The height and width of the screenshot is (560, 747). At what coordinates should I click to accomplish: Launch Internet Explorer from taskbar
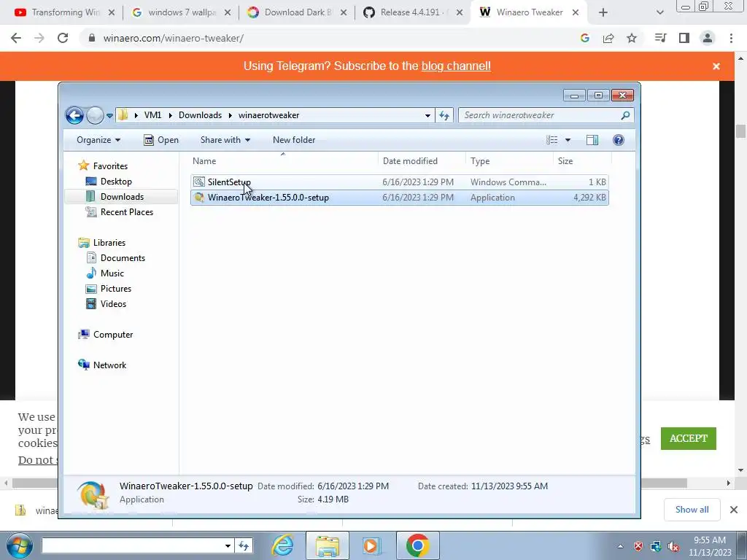[x=282, y=545]
